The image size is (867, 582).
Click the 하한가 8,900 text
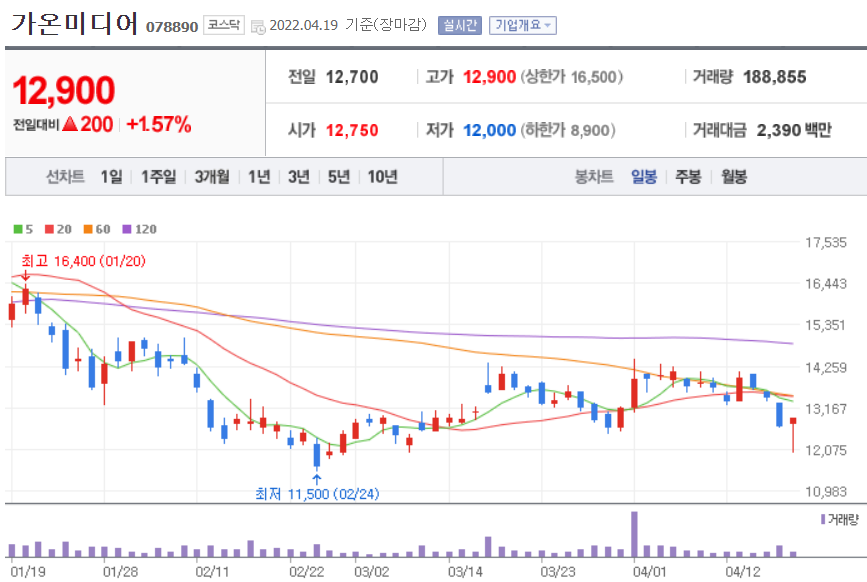568,130
